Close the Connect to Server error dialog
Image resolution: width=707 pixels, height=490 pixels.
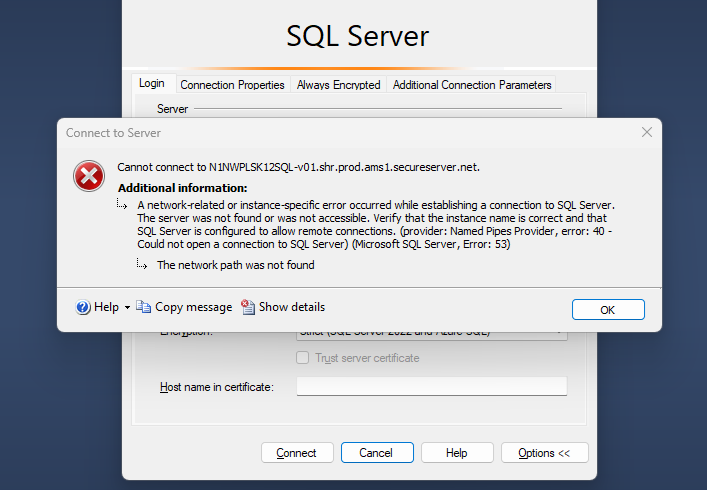coord(647,132)
